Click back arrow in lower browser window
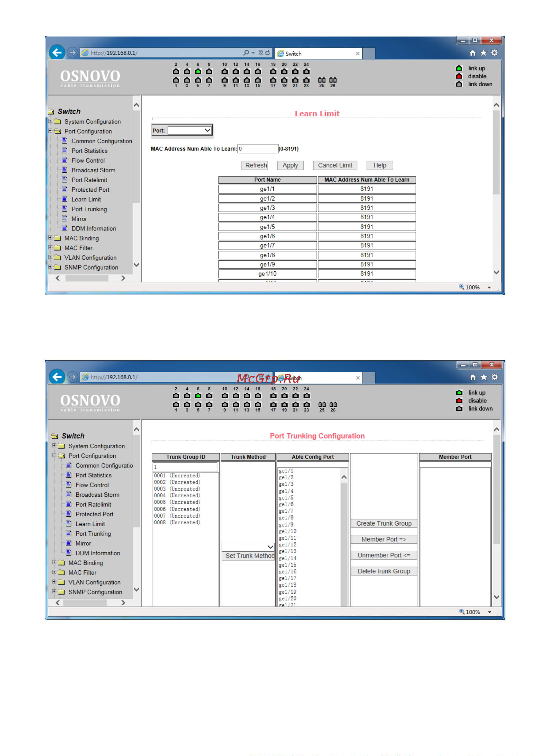Image resolution: width=533 pixels, height=756 pixels. (57, 377)
